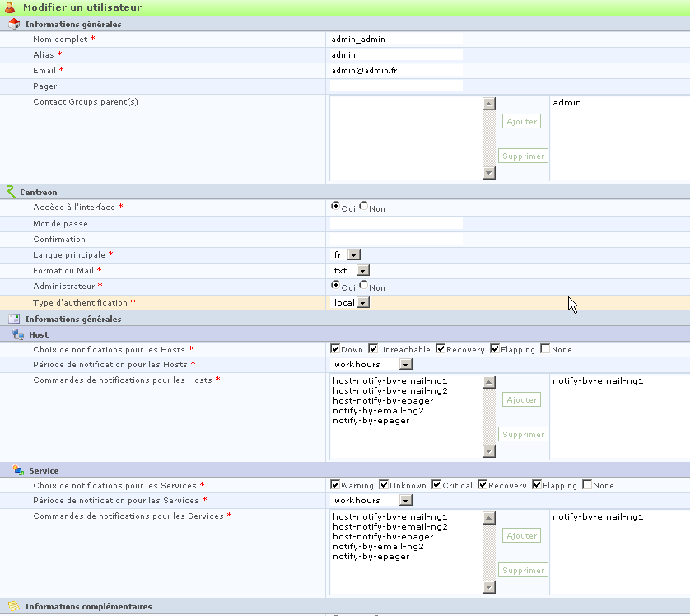
Task: Click the Host section computer icon
Action: coord(18,334)
